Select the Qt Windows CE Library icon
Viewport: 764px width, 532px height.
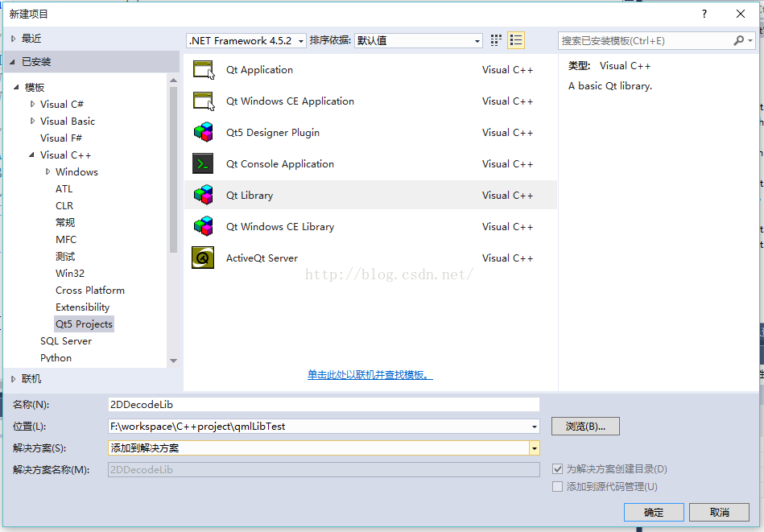coord(204,226)
